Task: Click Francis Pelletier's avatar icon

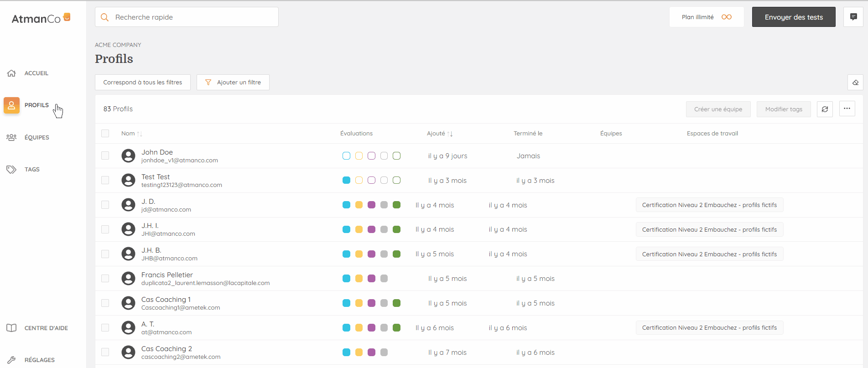Action: click(128, 278)
